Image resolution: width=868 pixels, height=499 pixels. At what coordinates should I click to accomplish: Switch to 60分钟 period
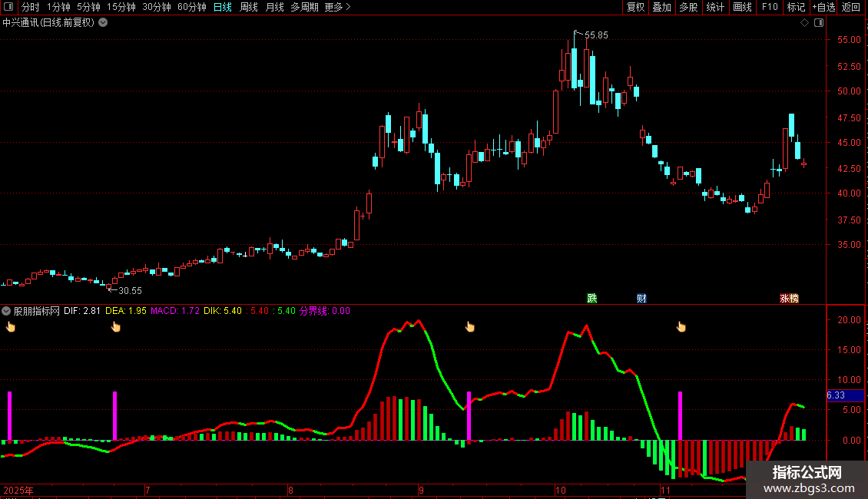[x=192, y=7]
